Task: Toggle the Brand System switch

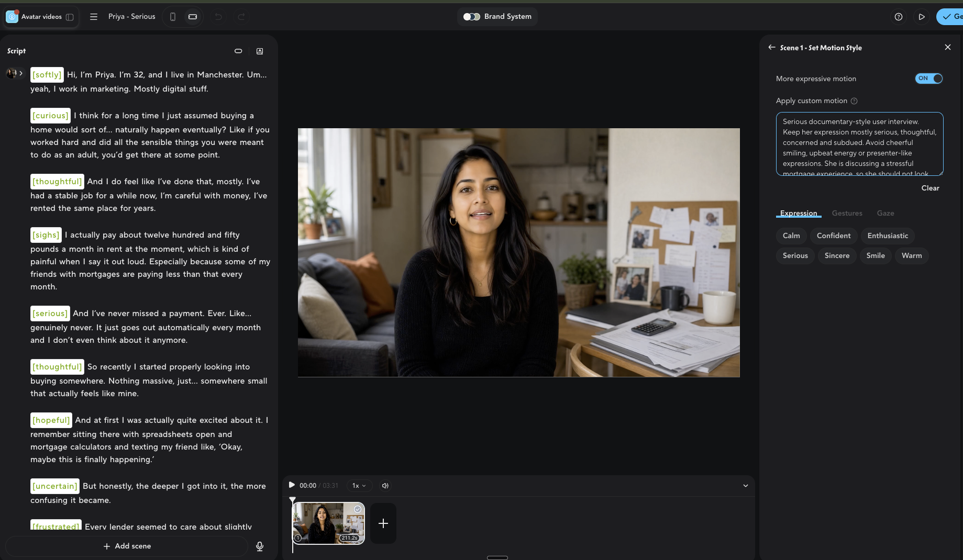Action: (472, 17)
